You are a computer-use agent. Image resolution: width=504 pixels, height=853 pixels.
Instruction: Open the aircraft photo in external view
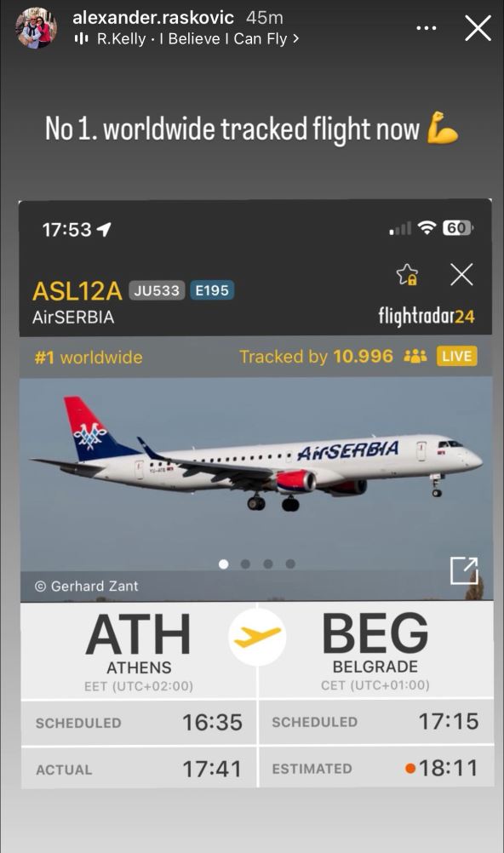pyautogui.click(x=464, y=570)
